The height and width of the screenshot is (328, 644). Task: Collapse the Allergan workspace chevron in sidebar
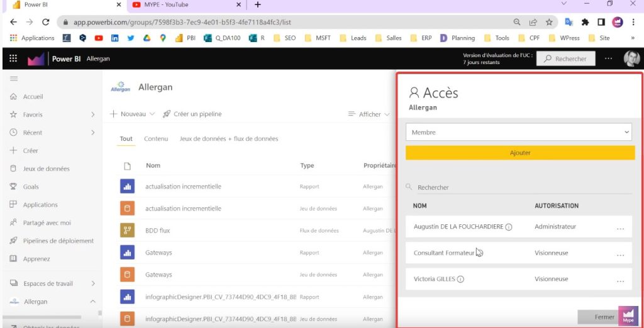click(93, 302)
